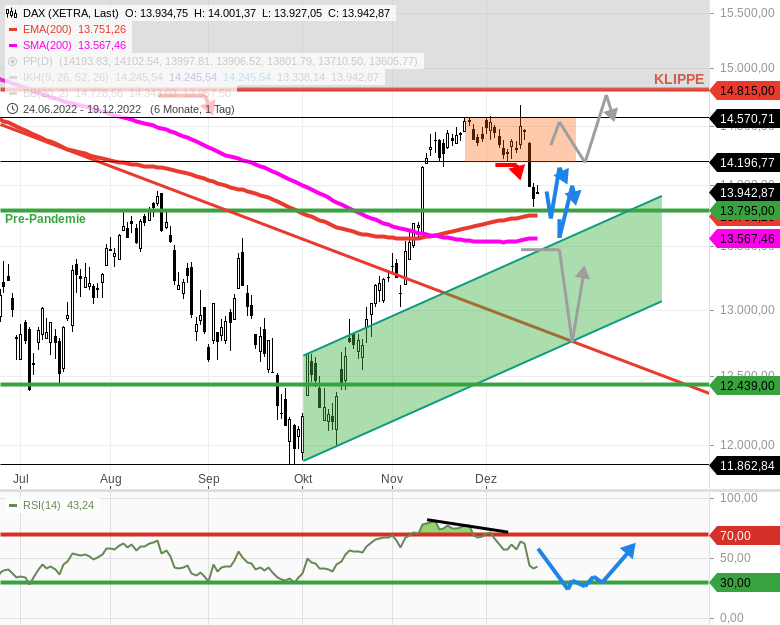Click the RSI(14) 43,24 label
The image size is (780, 625).
tap(58, 505)
